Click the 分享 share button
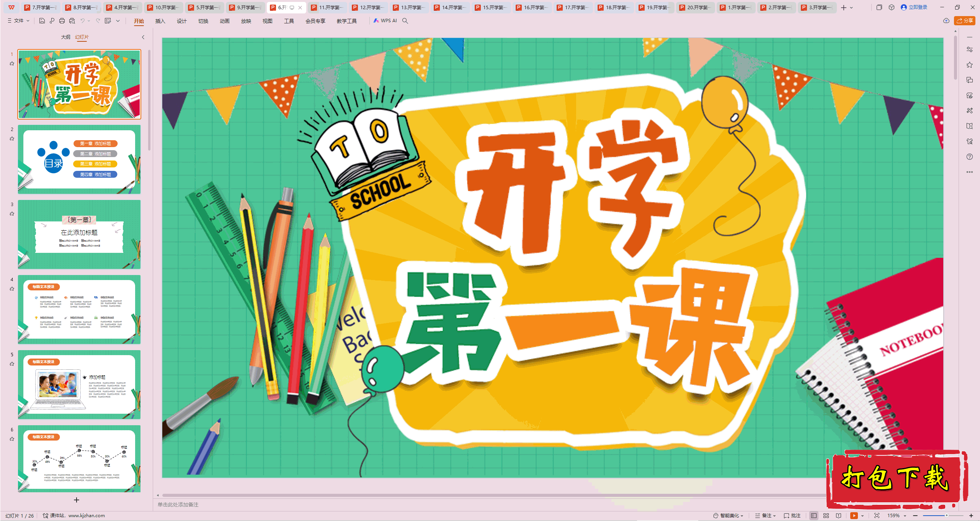The height and width of the screenshot is (521, 980). (x=965, y=21)
